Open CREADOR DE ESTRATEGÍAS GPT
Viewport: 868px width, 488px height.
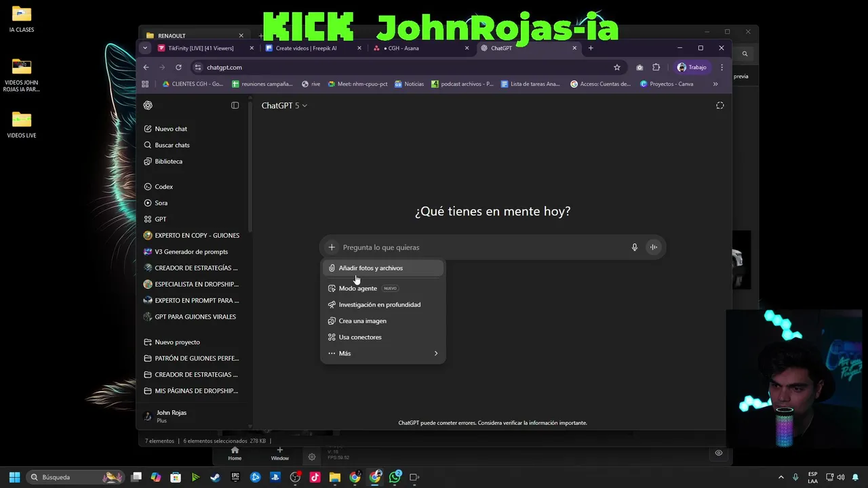click(193, 268)
